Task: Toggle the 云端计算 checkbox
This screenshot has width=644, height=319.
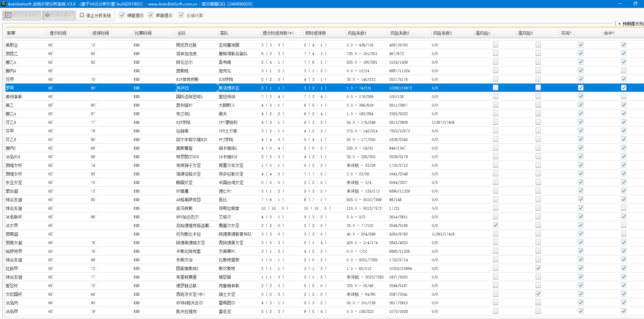Action: [x=181, y=15]
